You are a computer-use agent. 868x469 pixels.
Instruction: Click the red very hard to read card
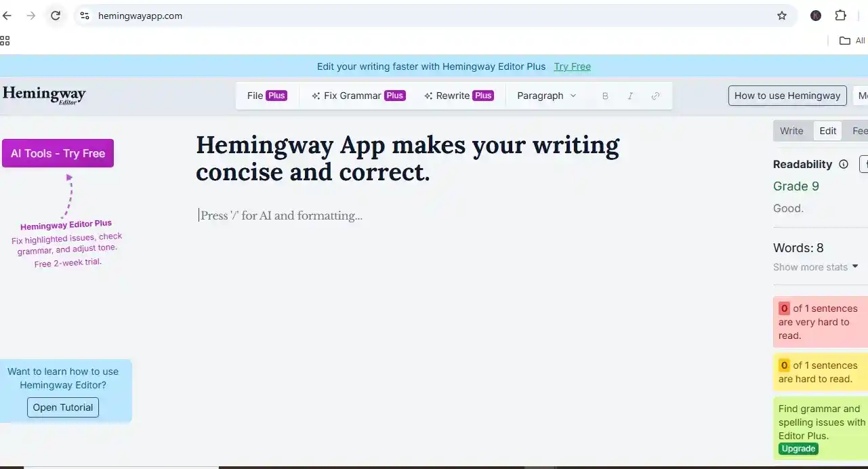click(x=820, y=322)
